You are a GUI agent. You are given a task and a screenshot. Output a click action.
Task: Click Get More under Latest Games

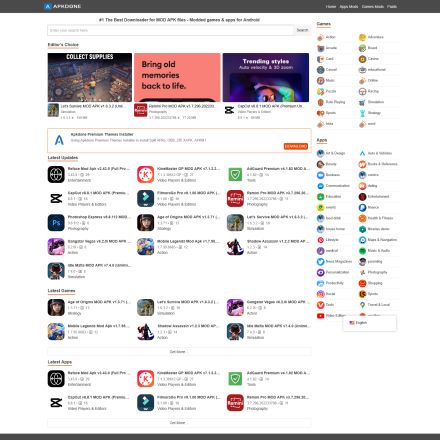pos(179,352)
